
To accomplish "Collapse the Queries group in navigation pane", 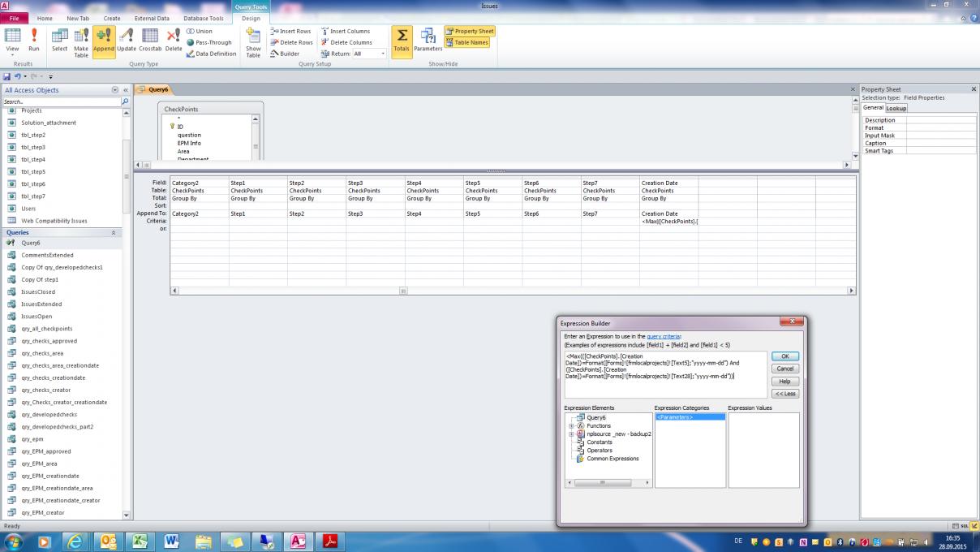I will (x=113, y=232).
